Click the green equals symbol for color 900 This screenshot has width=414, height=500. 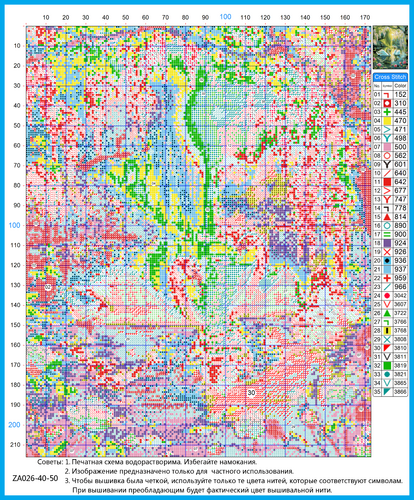[x=387, y=234]
